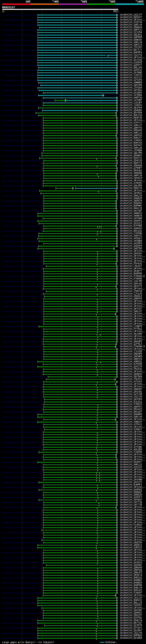146x644 pixels.
Task: Select hit label UniRef100_Q4PG10
Action: tap(131, 135)
